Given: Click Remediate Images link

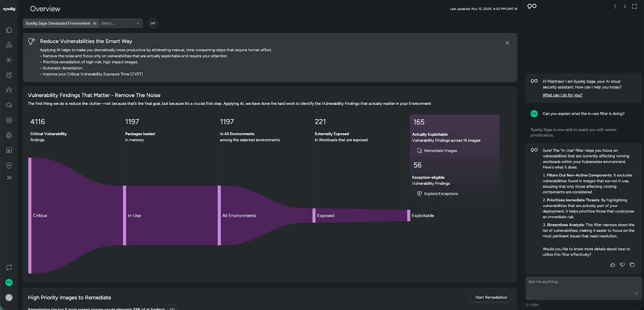Looking at the screenshot, I should pos(440,151).
